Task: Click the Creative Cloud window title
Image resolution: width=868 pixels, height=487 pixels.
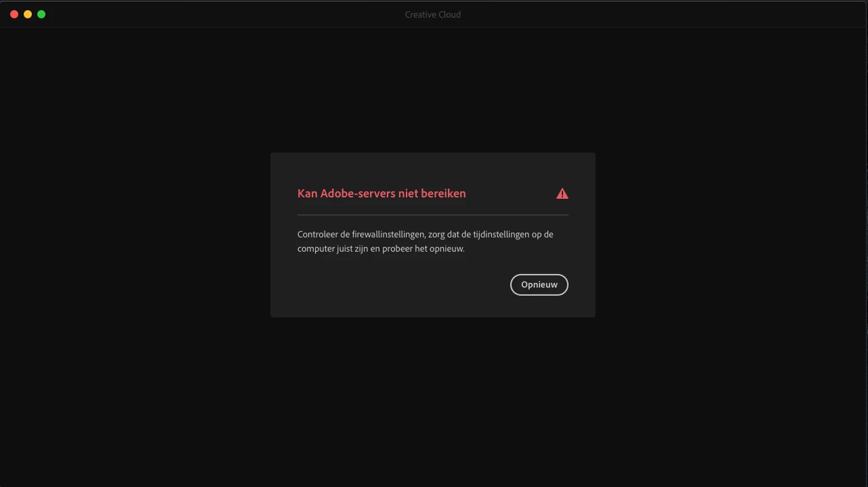Action: [433, 14]
